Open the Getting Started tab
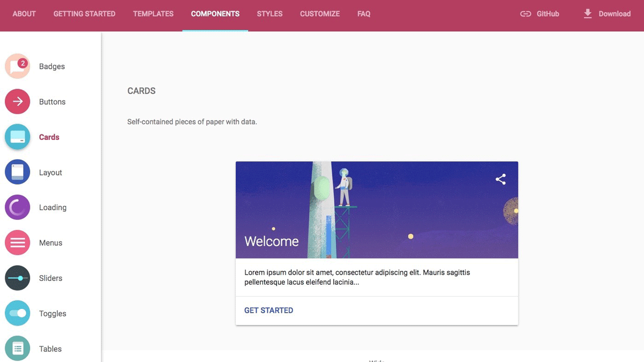Viewport: 644px width, 362px height. [x=84, y=14]
